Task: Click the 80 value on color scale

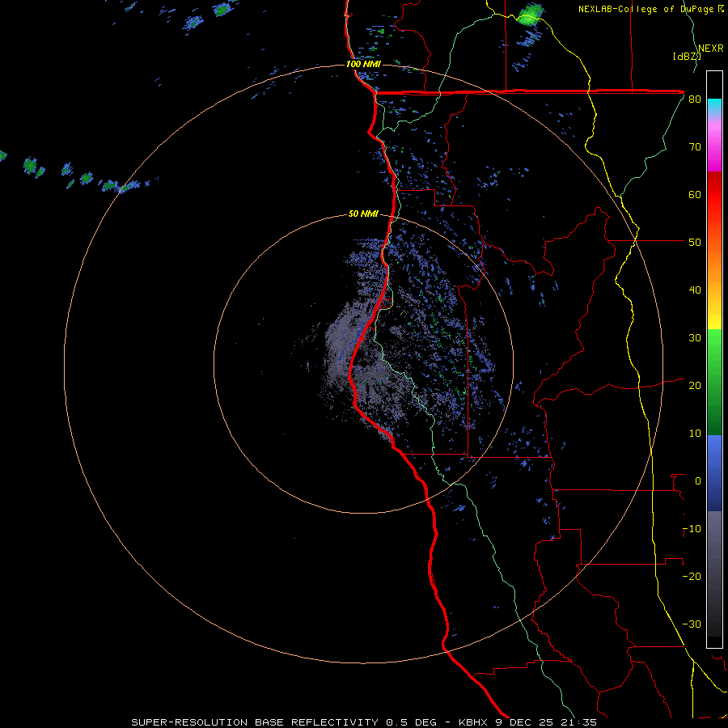Action: pyautogui.click(x=695, y=99)
